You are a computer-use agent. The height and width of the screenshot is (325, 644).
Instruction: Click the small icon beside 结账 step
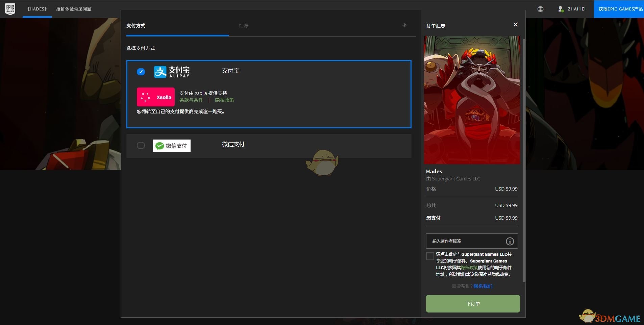pos(404,26)
